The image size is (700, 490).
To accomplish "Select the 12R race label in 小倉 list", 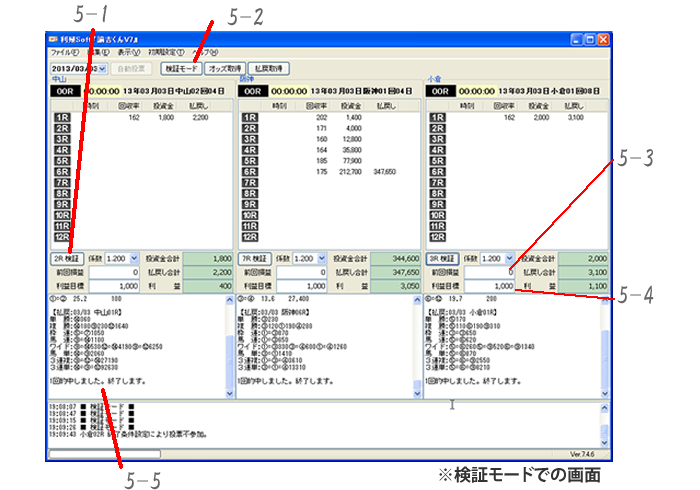I will 437,237.
